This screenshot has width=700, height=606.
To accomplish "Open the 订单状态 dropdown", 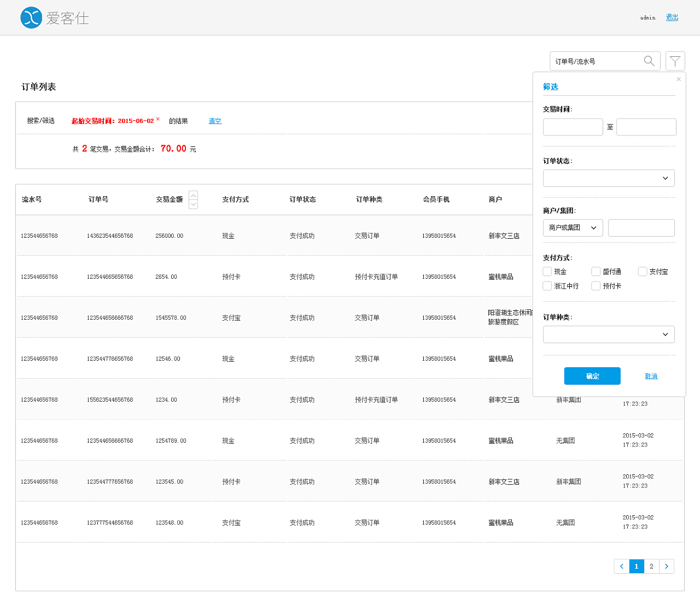I will (x=609, y=178).
